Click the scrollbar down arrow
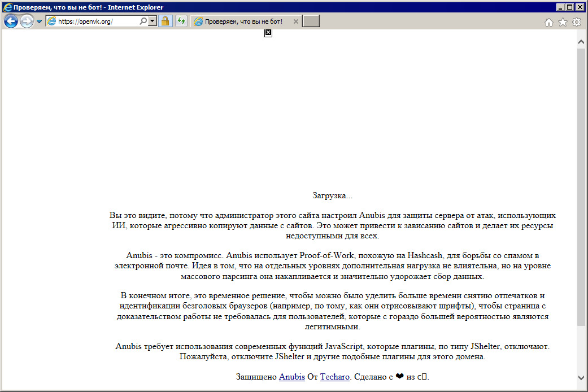 coord(581,378)
